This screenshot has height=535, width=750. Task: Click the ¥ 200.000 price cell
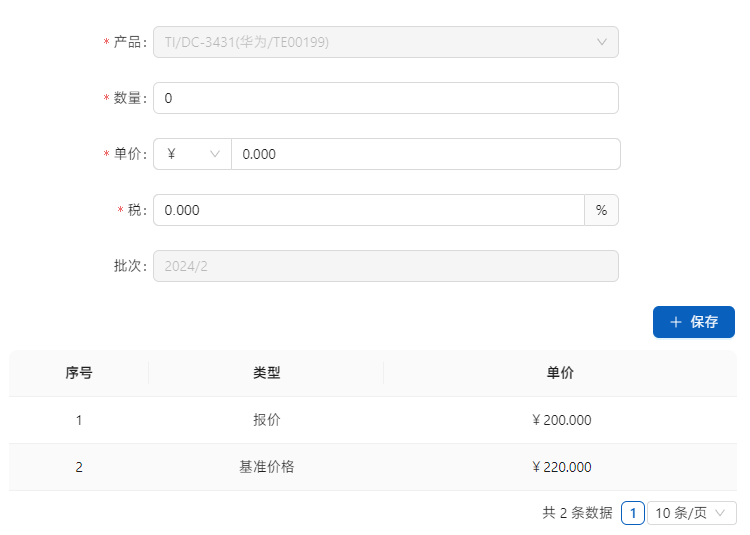(x=561, y=420)
